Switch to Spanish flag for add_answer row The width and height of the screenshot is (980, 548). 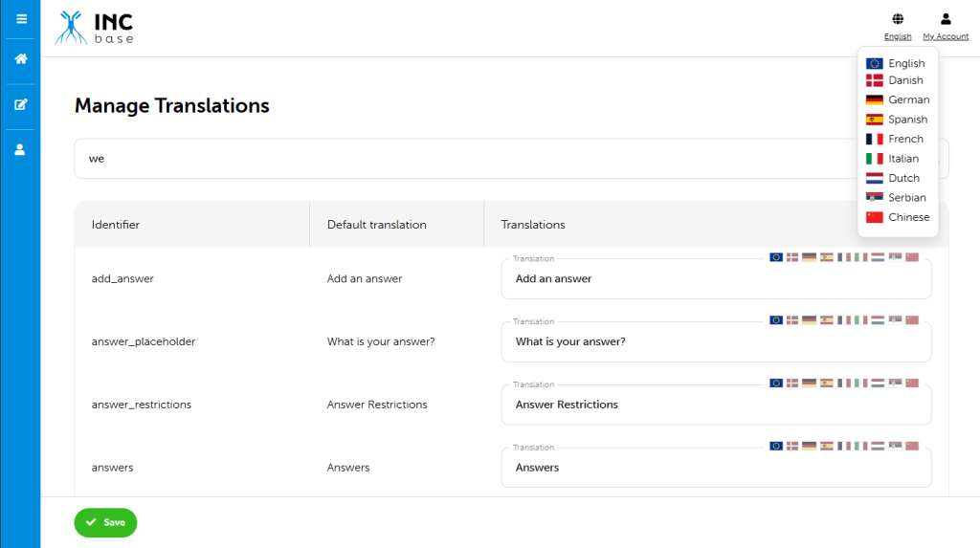[x=826, y=257]
